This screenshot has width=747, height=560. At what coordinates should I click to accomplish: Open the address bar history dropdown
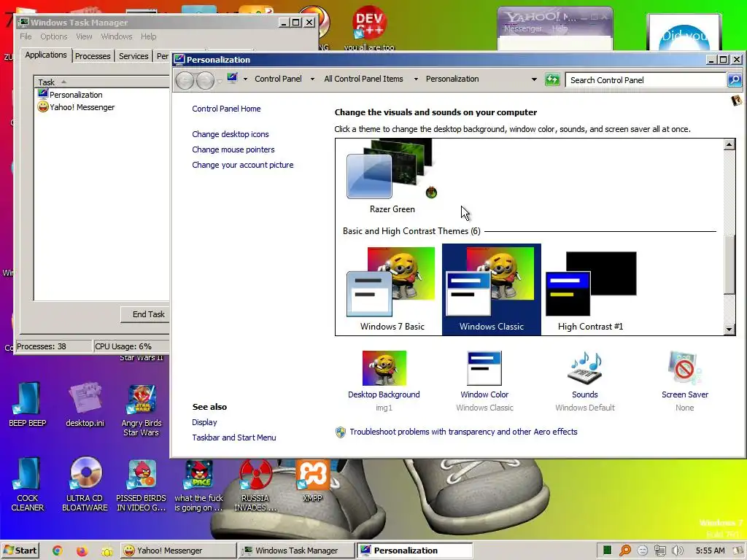coord(534,79)
